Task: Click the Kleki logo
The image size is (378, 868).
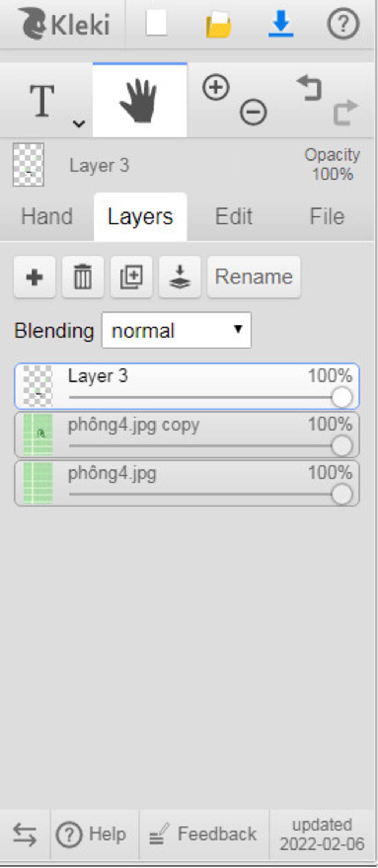Action: coord(65,24)
